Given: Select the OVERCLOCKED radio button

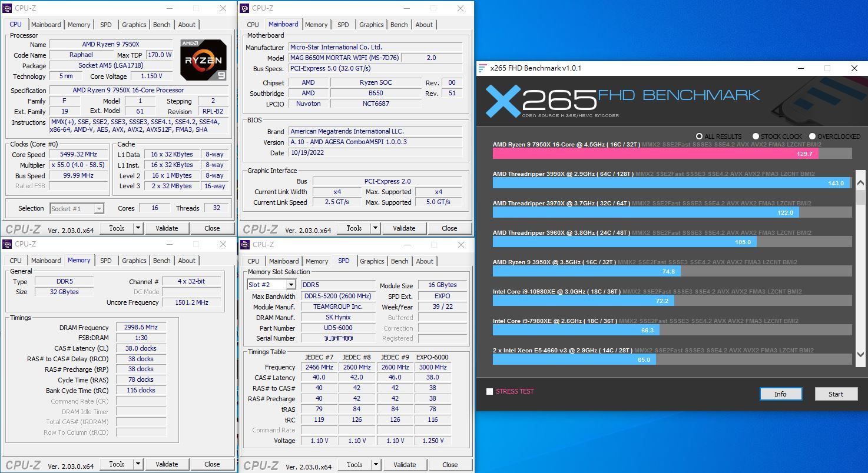Looking at the screenshot, I should pyautogui.click(x=812, y=136).
